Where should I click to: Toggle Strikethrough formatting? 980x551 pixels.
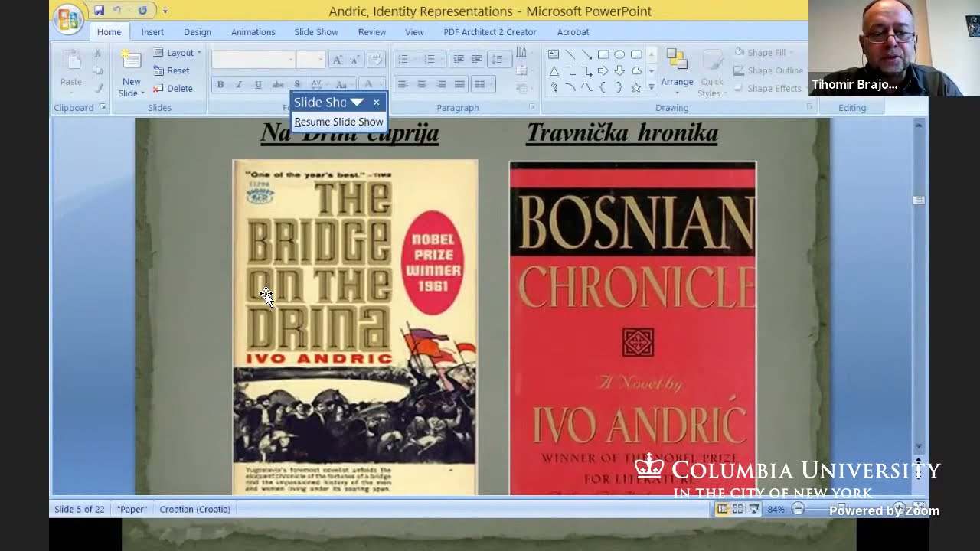coord(277,84)
